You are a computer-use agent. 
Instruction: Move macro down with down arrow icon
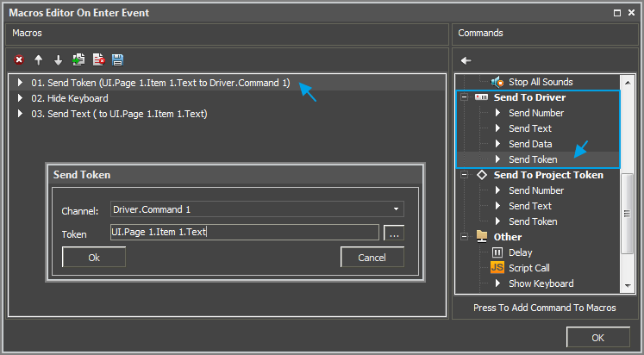point(59,60)
